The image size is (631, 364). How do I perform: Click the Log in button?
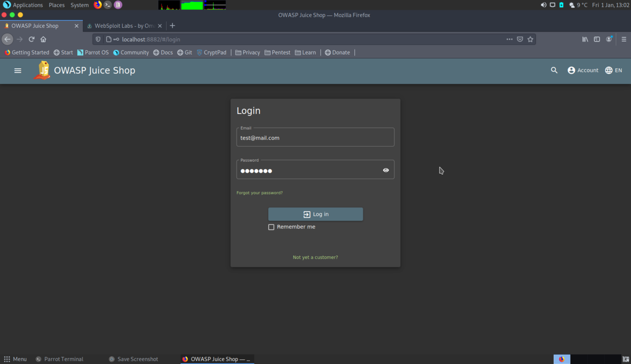point(315,214)
